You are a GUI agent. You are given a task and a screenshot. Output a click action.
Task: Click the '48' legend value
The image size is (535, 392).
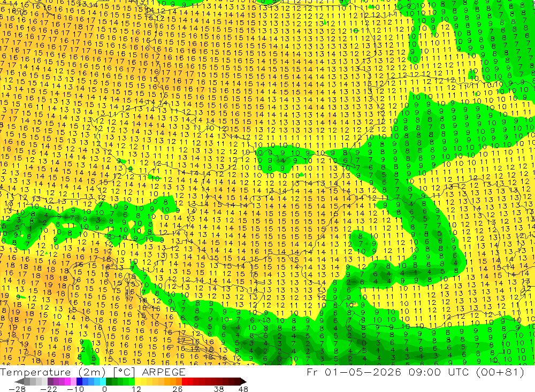point(243,389)
